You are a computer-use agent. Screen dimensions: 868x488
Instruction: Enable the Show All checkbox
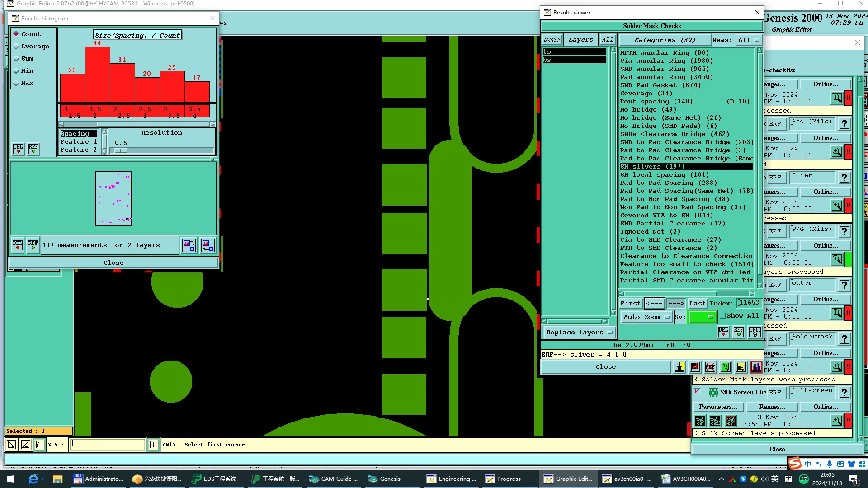pos(723,316)
